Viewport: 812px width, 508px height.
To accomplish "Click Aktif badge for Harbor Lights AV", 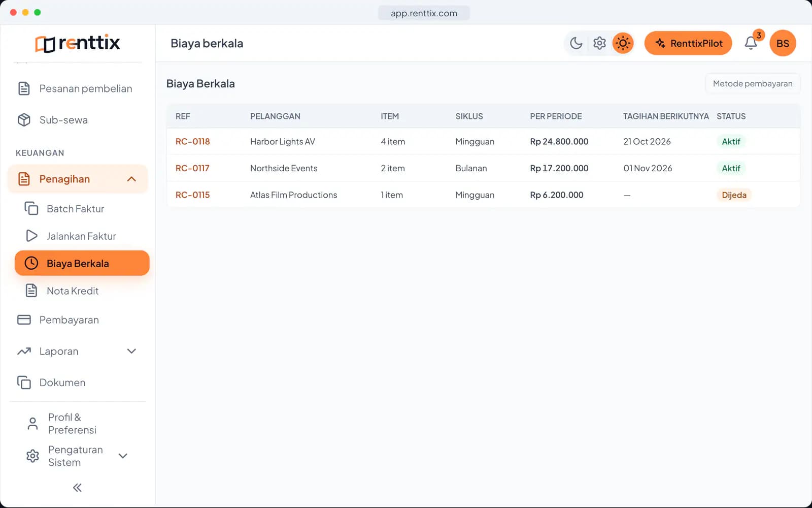I will 731,142.
